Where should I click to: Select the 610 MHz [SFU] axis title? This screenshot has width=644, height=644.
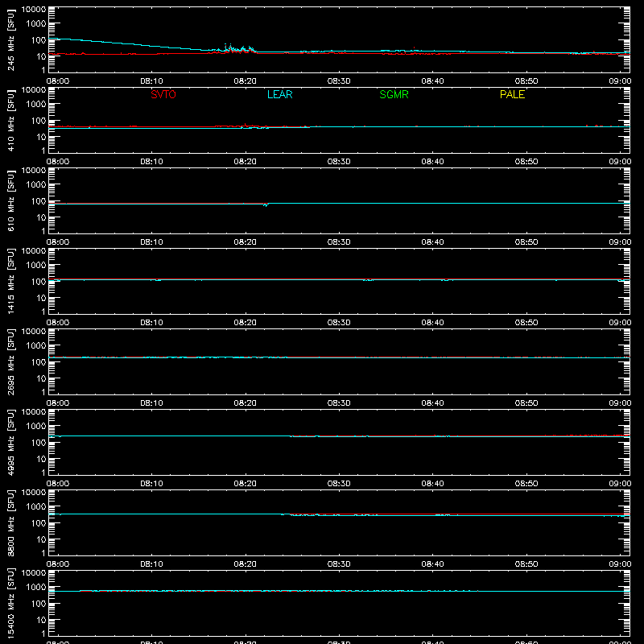10,200
